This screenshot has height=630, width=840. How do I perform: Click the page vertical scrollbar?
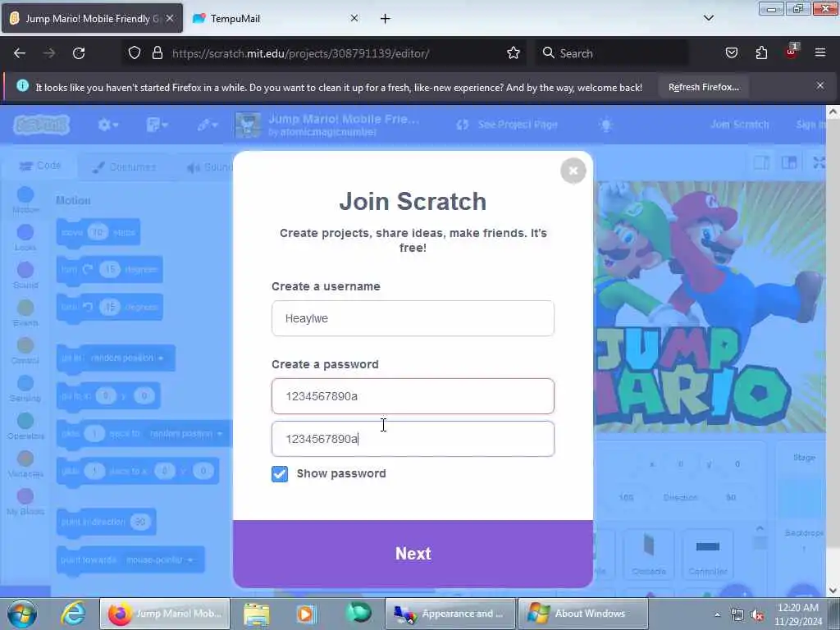833,351
